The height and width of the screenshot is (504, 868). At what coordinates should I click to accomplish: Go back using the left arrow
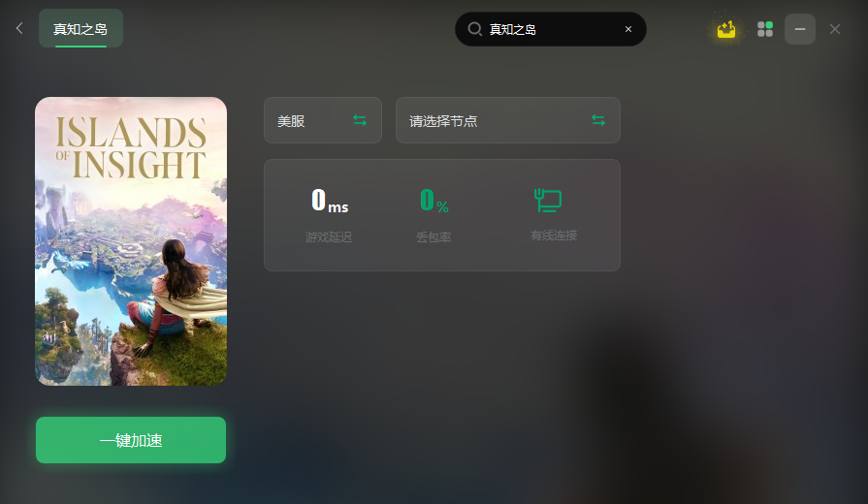pos(19,28)
